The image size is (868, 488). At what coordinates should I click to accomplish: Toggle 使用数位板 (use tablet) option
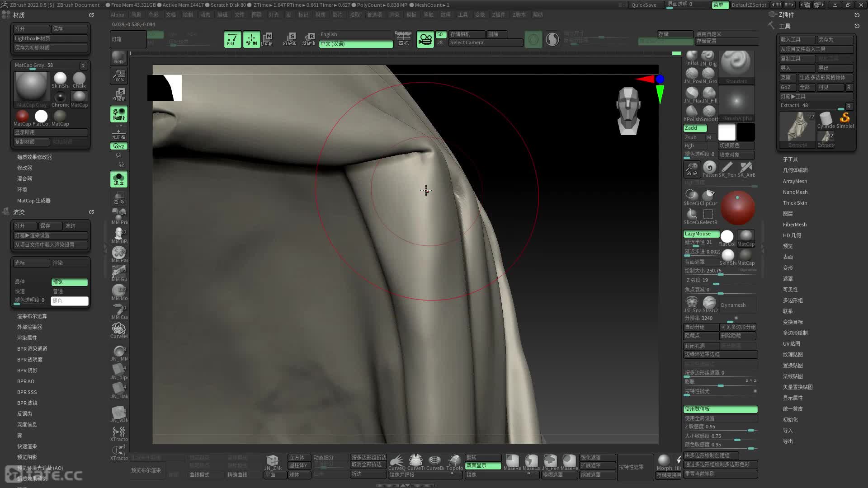pyautogui.click(x=720, y=409)
